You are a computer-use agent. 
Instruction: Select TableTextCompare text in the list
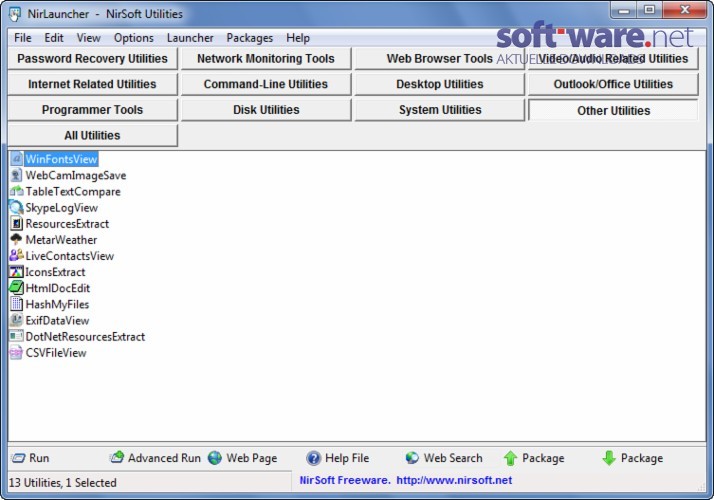(73, 191)
